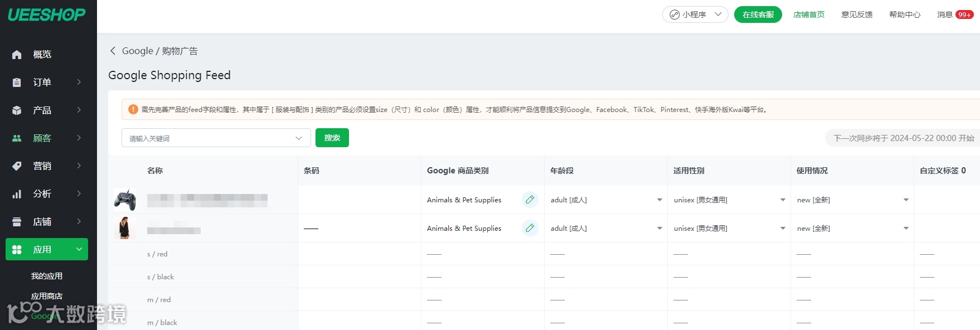Expand the 店铺 menu chevron
Image resolution: width=980 pixels, height=330 pixels.
pos(79,222)
